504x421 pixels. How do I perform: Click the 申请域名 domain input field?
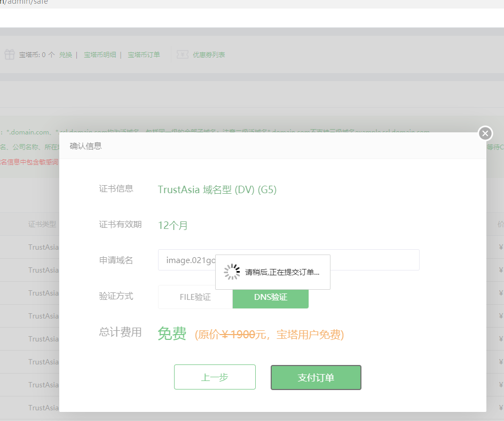coord(289,260)
